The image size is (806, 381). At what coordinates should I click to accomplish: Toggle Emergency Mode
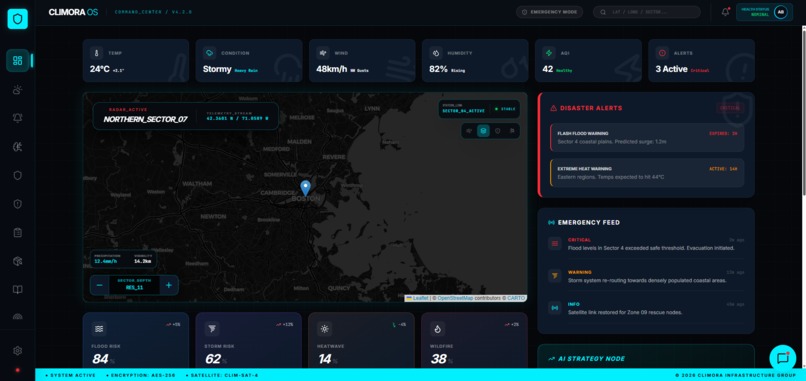pos(549,12)
